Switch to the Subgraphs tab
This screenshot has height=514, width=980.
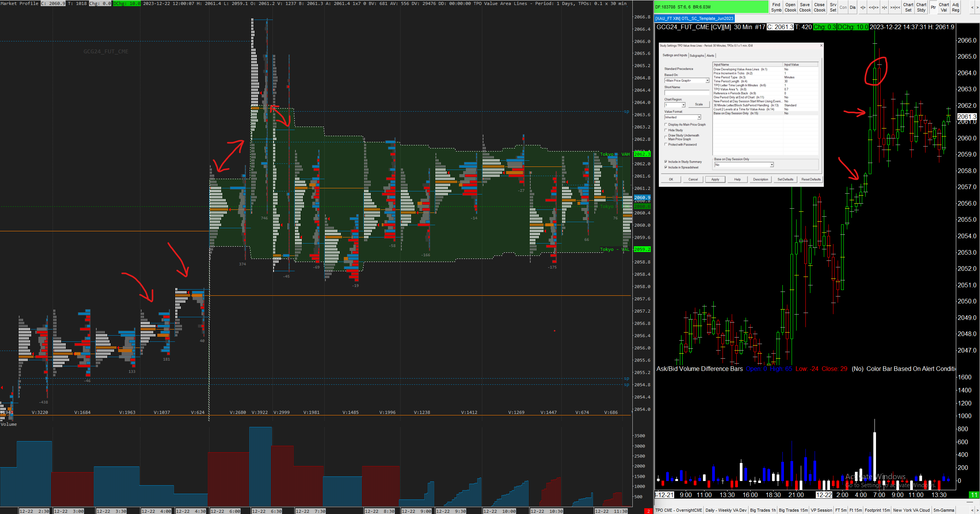tap(696, 56)
